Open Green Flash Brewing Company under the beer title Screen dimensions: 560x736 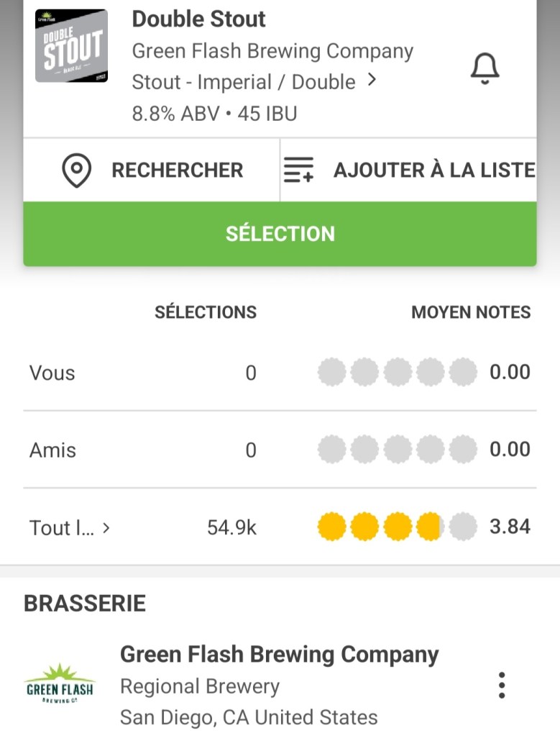click(272, 52)
